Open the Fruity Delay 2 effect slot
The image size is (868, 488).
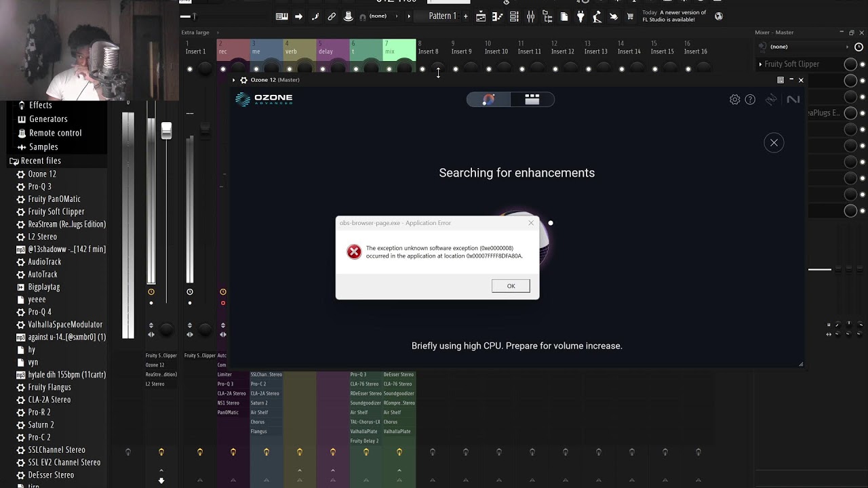point(366,441)
